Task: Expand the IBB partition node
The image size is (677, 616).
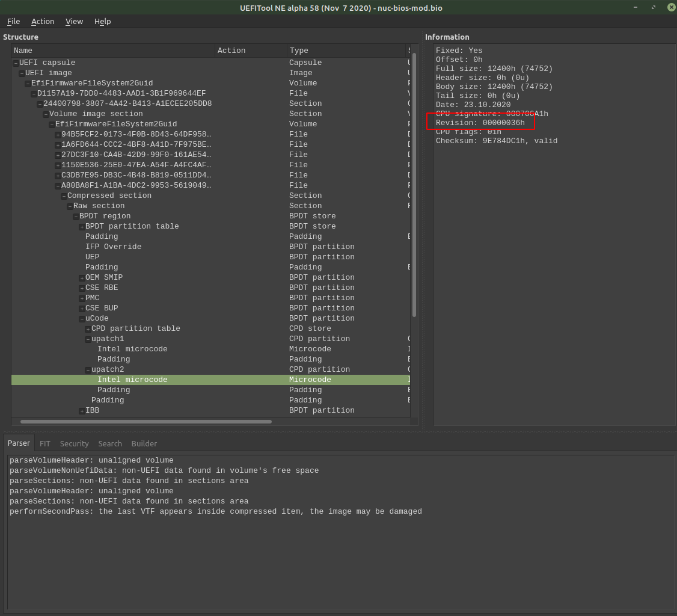Action: click(x=82, y=411)
